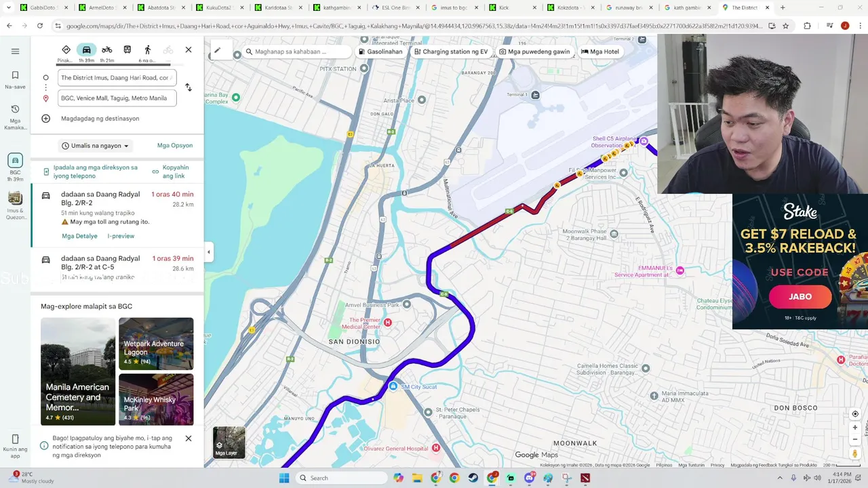
Task: Switch to the runaway bride tab
Action: pos(629,7)
